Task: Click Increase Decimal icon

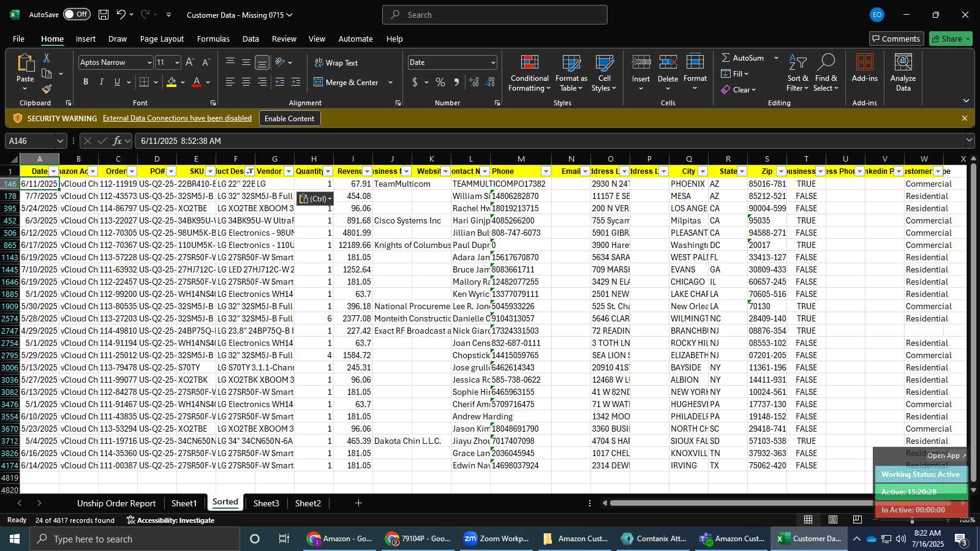Action: click(474, 82)
